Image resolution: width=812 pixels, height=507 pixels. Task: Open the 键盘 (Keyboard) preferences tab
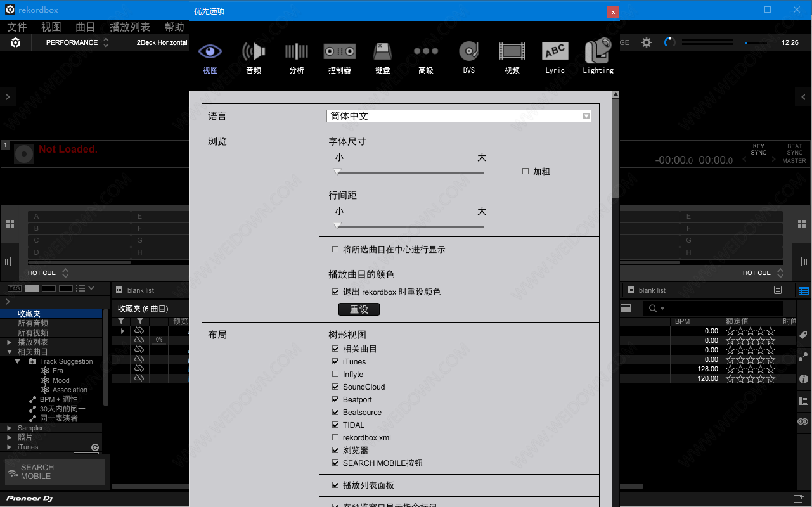point(383,57)
